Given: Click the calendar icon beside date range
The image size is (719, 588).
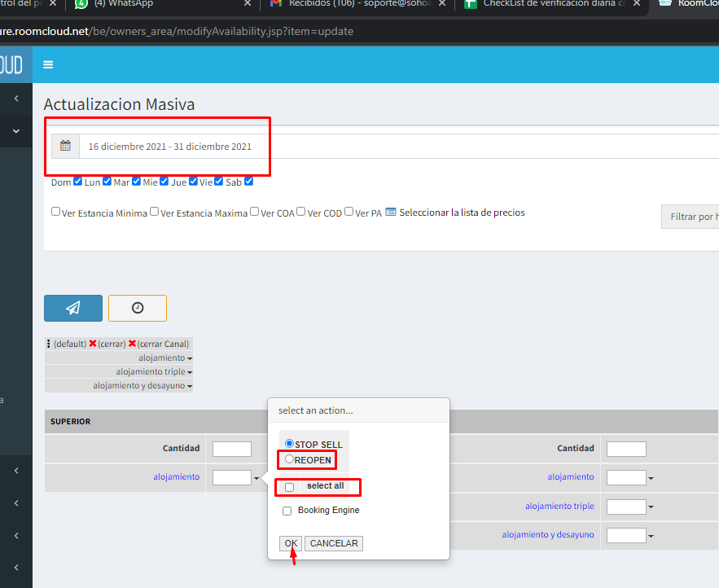Looking at the screenshot, I should tap(66, 147).
